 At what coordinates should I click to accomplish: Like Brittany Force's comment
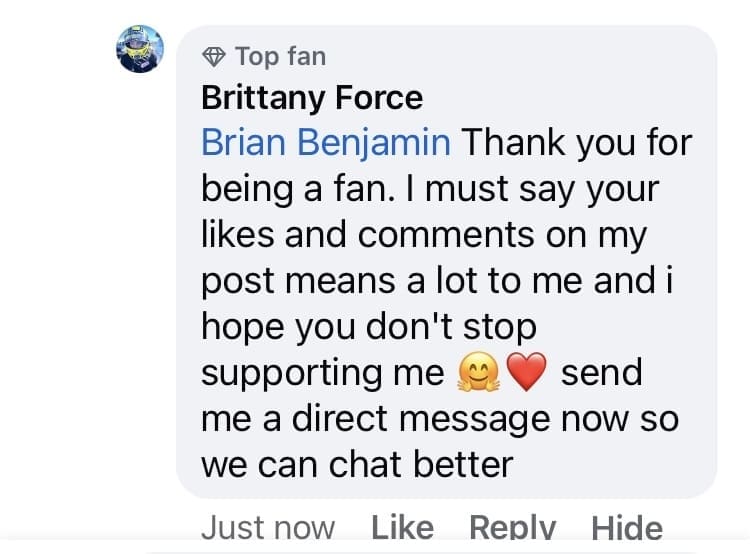[x=402, y=527]
